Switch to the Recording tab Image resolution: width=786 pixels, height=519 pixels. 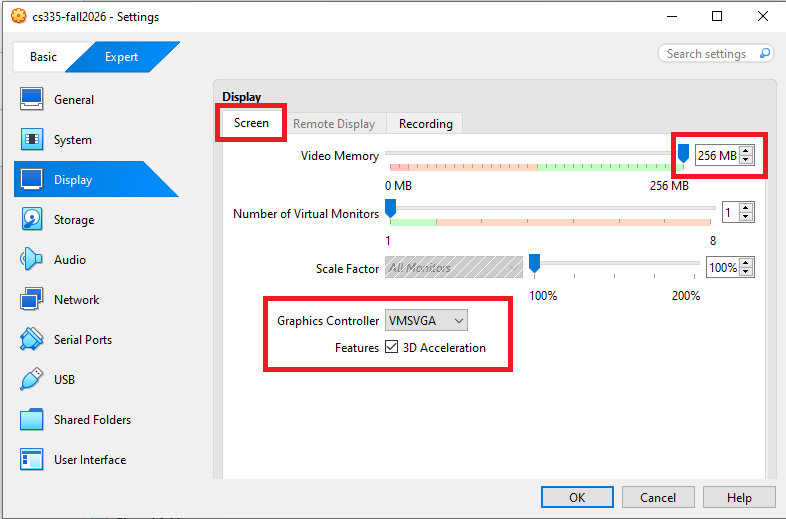click(x=425, y=124)
